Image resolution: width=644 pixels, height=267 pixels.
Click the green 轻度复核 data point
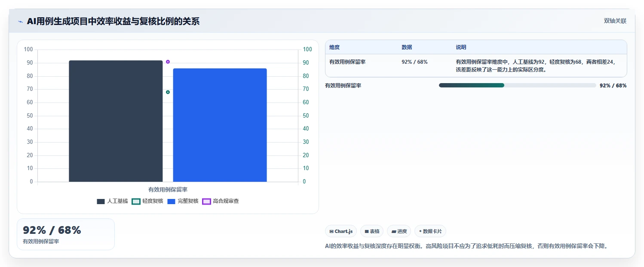pyautogui.click(x=168, y=92)
